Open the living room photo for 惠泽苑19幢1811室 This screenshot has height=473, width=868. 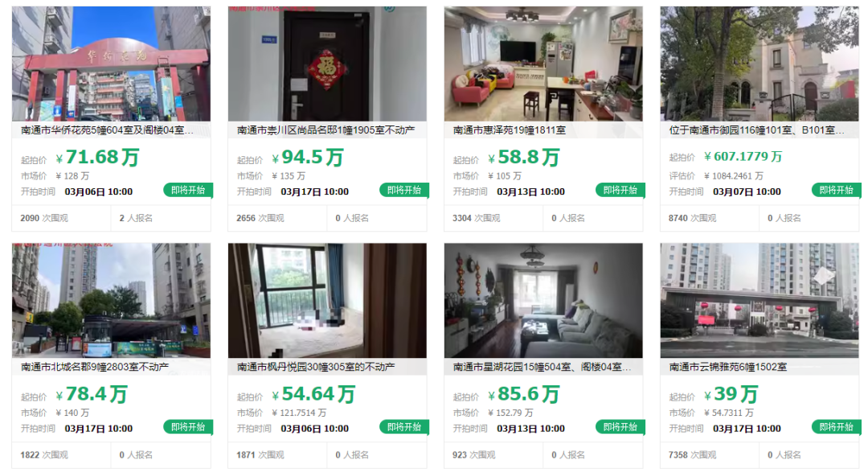click(543, 64)
